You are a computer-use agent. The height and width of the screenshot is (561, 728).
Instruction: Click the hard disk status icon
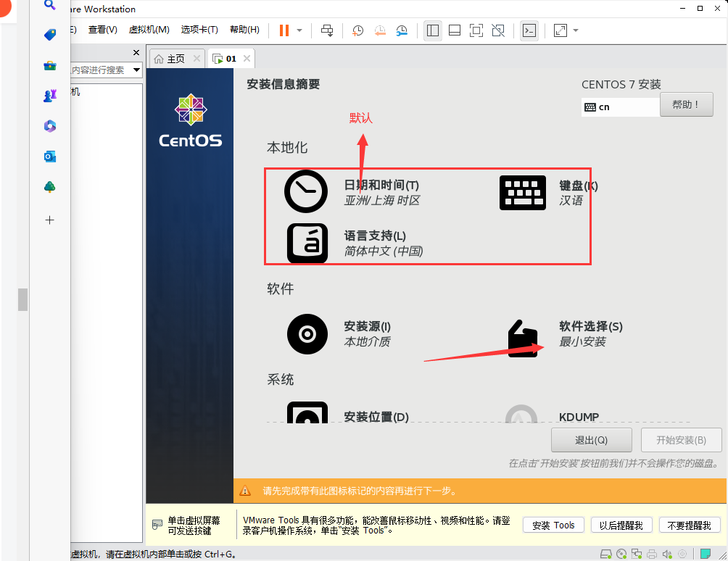tap(606, 554)
